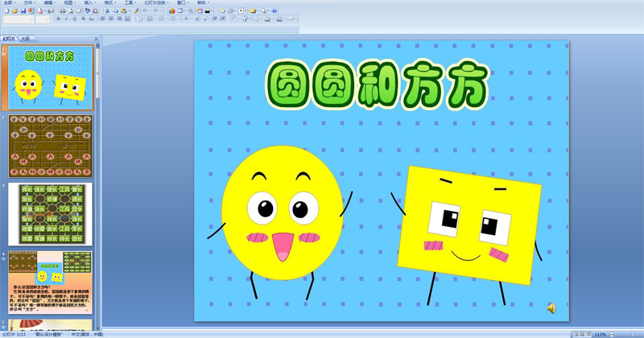Toggle Underline formatting
This screenshot has height=338, width=644.
(75, 19)
